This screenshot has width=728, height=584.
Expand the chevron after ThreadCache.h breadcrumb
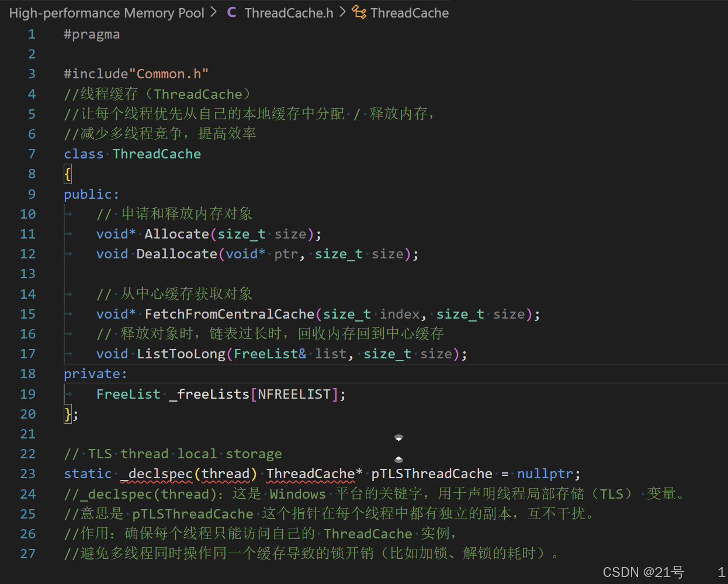coord(342,12)
